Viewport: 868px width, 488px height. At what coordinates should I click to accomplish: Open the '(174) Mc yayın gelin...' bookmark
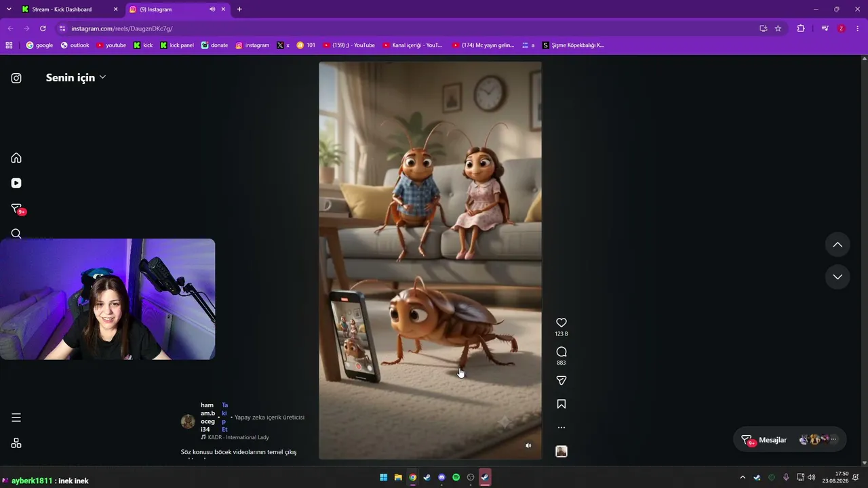pyautogui.click(x=484, y=45)
